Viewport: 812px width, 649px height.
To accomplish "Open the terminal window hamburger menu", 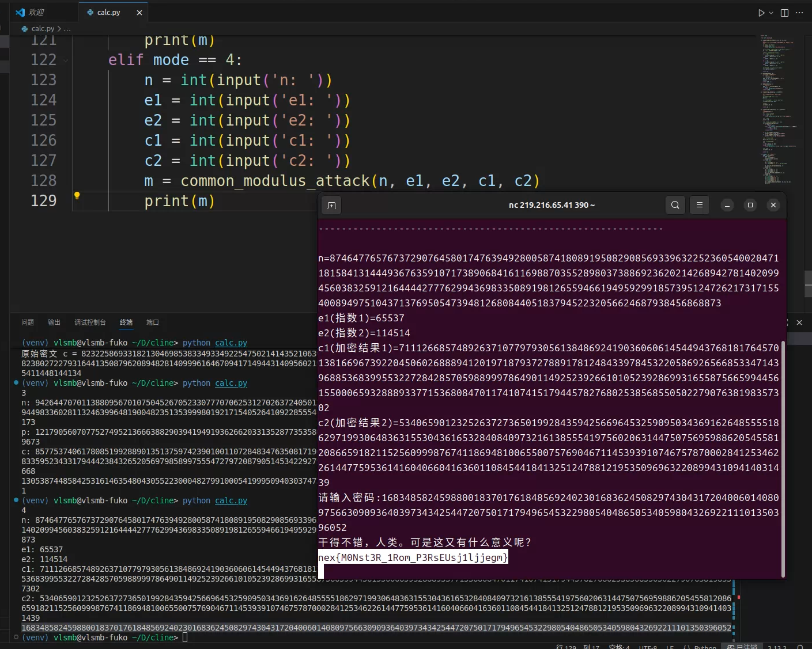I will point(699,205).
